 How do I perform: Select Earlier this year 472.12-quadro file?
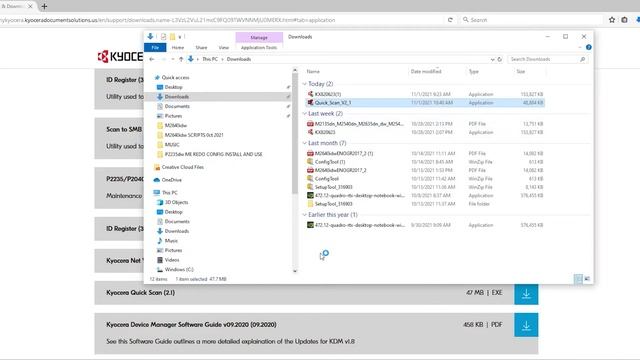(425, 225)
